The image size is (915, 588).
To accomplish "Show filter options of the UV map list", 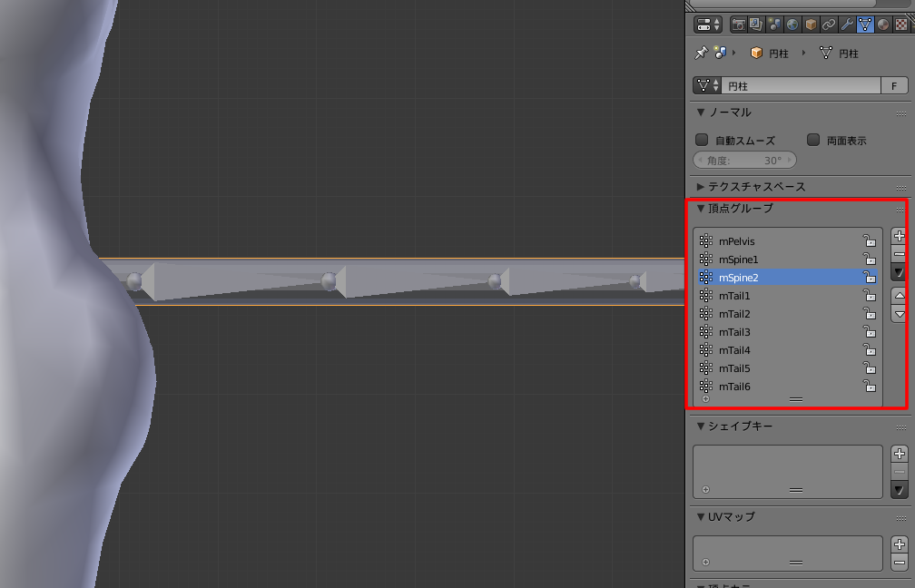I will click(x=705, y=563).
